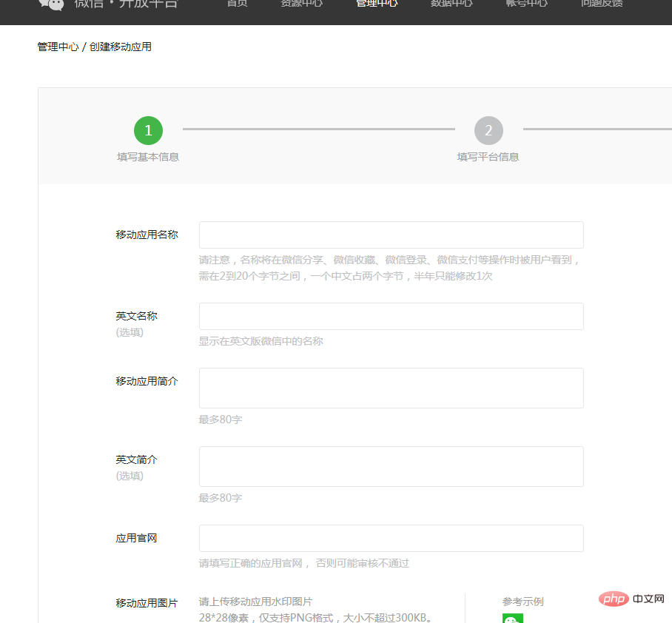Open 问题反馈 navigation item

pos(602,4)
